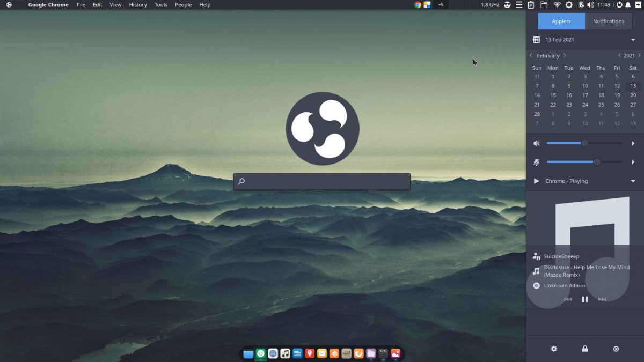Open the History menu in the menu bar
Screen dimensions: 644x362
[x=137, y=5]
